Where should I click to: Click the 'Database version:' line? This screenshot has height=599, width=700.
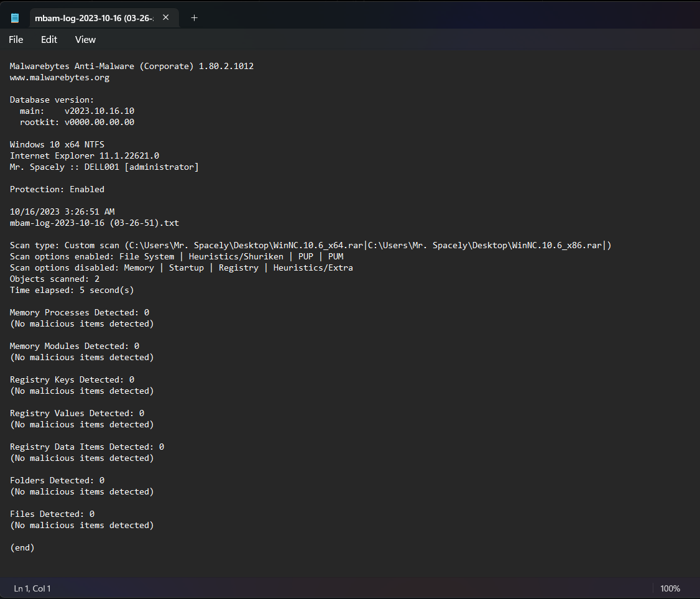coord(52,100)
